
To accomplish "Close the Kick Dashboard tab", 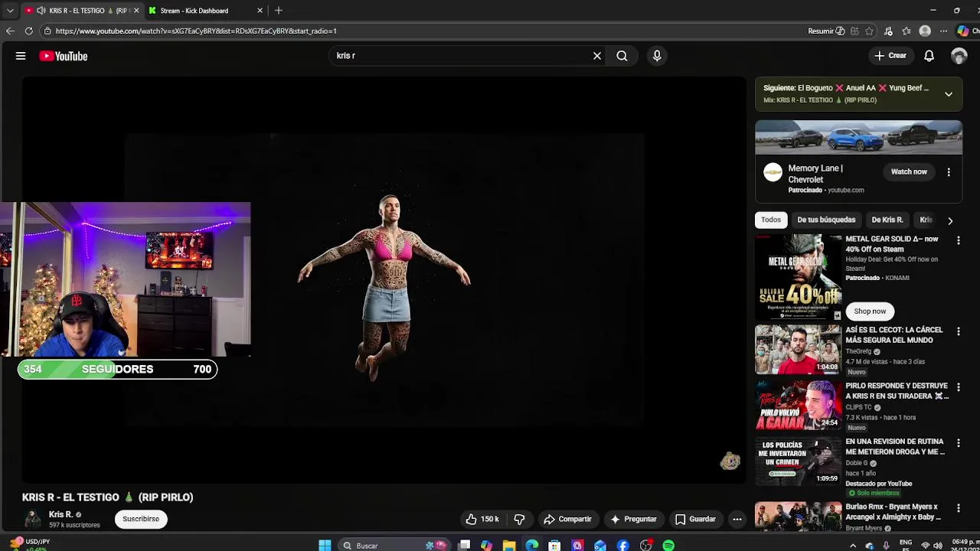I will 260,11.
